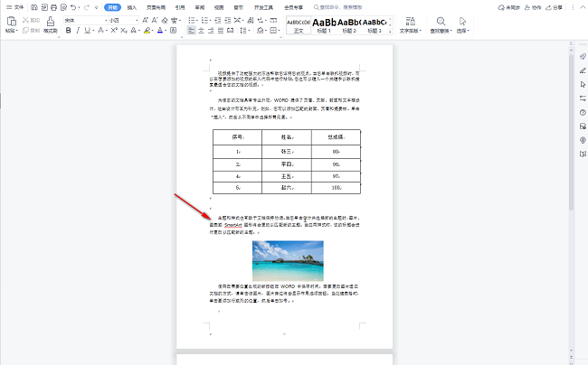This screenshot has width=588, height=365.
Task: Toggle Italic formatting
Action: tap(79, 30)
